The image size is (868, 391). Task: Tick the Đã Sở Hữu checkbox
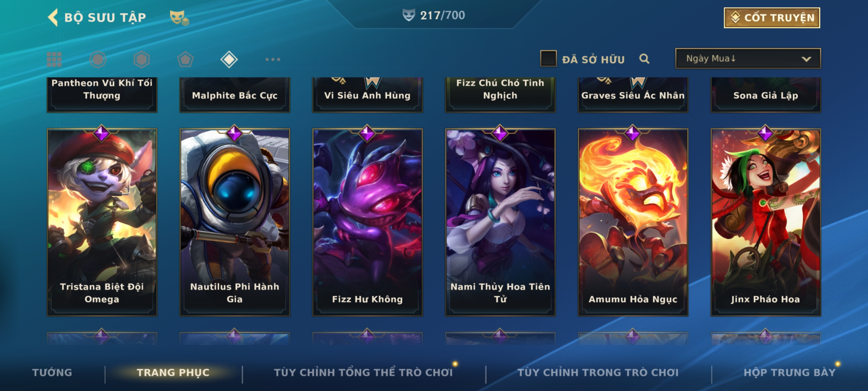[548, 59]
